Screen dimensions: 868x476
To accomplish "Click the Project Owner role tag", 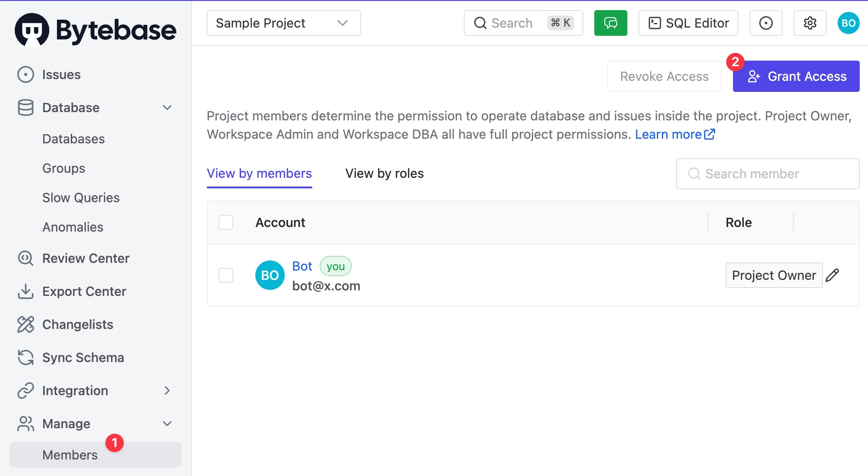I will click(x=774, y=275).
